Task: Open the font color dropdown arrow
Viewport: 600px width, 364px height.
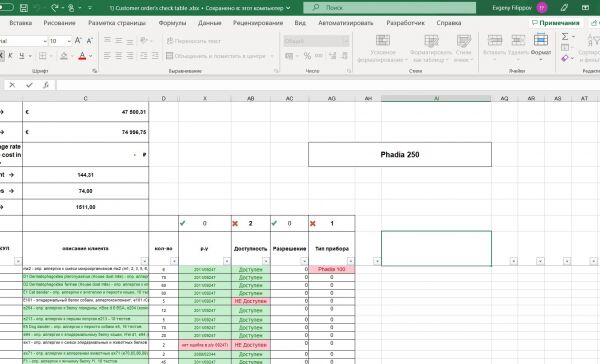Action: (91, 56)
